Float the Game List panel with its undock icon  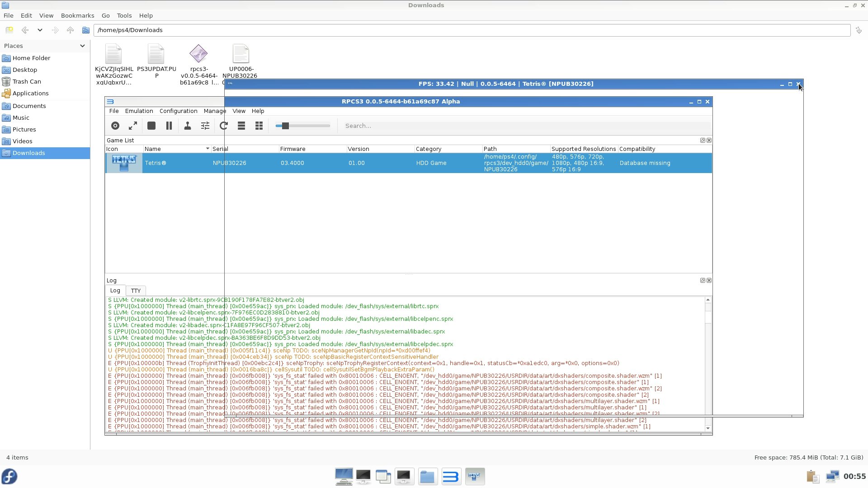(x=703, y=141)
